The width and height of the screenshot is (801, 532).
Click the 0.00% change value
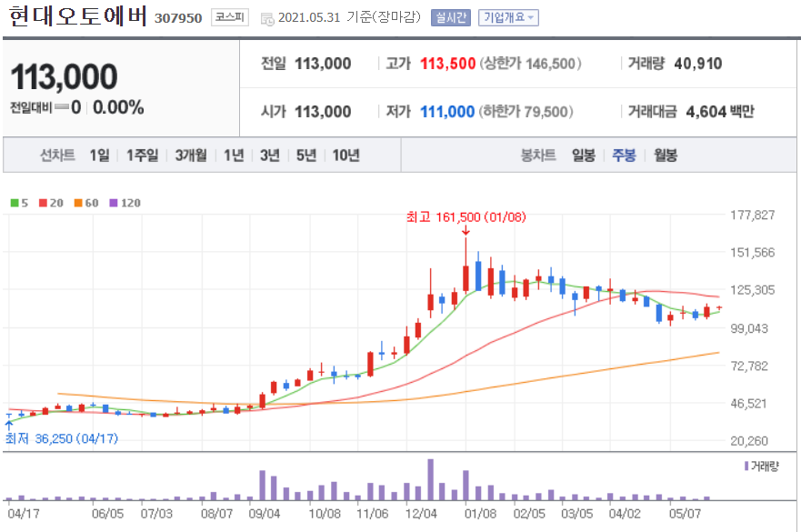tap(118, 107)
